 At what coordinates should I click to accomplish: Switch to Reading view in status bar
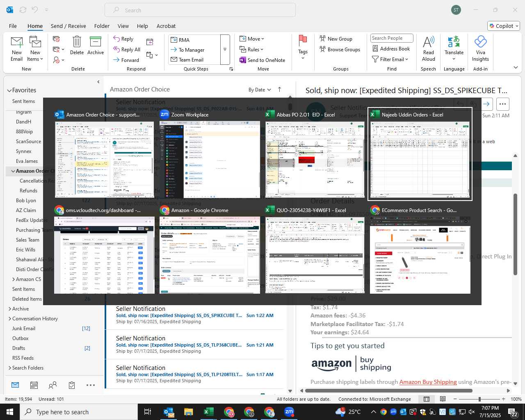[443, 399]
